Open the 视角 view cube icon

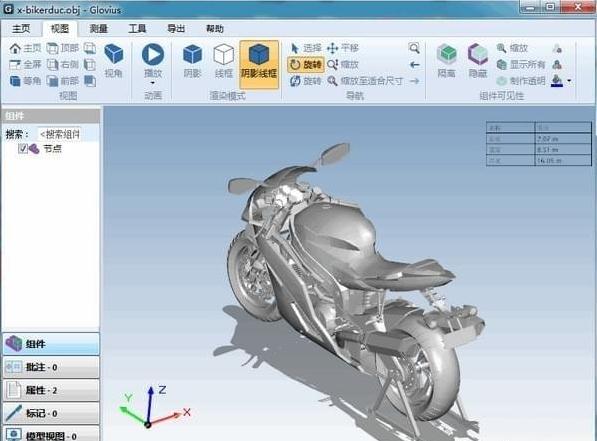coord(113,61)
